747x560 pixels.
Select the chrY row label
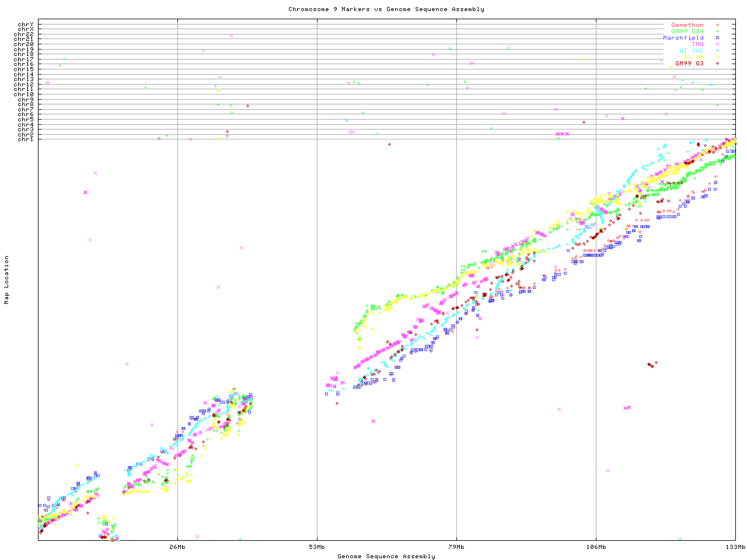[26, 24]
